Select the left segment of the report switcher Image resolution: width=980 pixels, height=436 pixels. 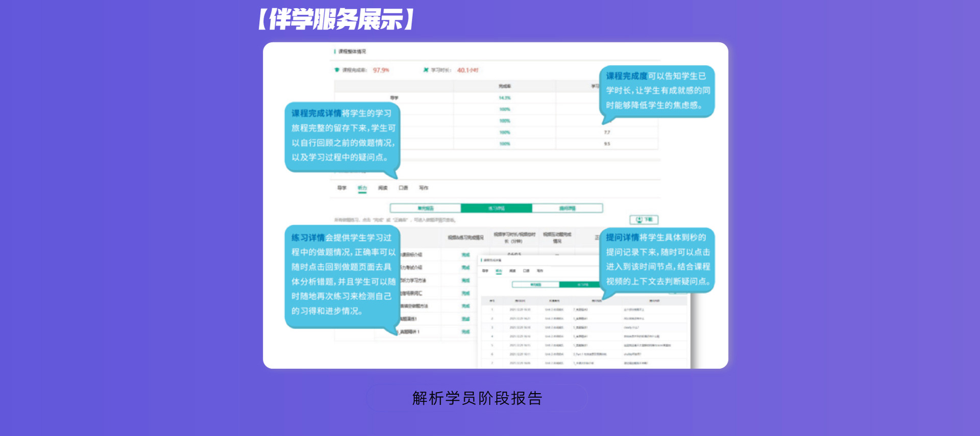425,208
